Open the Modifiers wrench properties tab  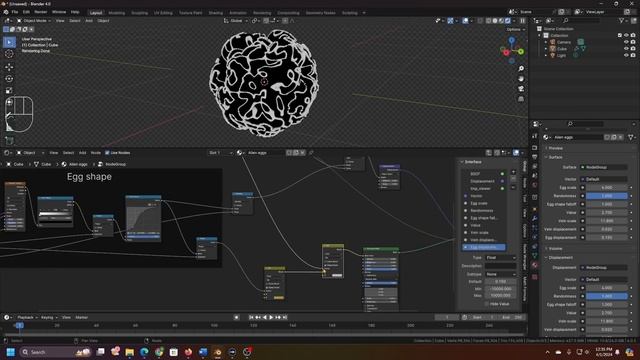535,218
